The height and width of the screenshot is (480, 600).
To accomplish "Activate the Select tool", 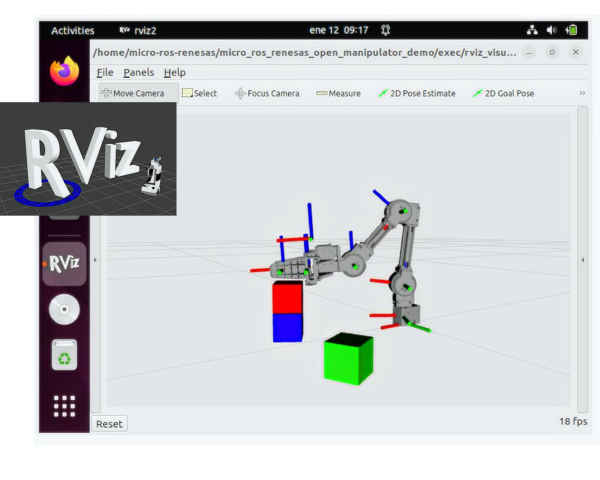I will (199, 93).
